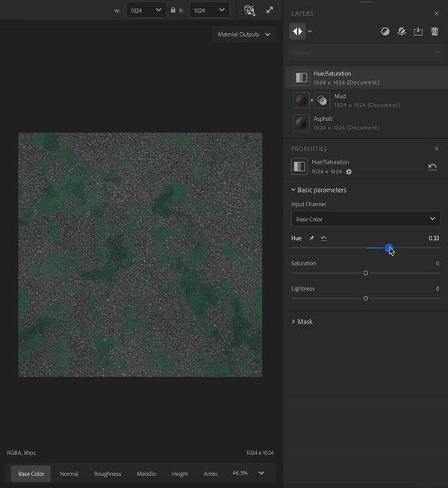Open the Material Outputs dropdown
Viewport: 448px width, 488px height.
243,34
